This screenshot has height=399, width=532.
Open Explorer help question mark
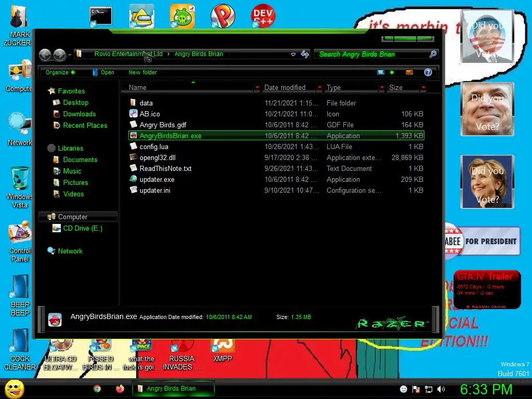click(x=428, y=72)
